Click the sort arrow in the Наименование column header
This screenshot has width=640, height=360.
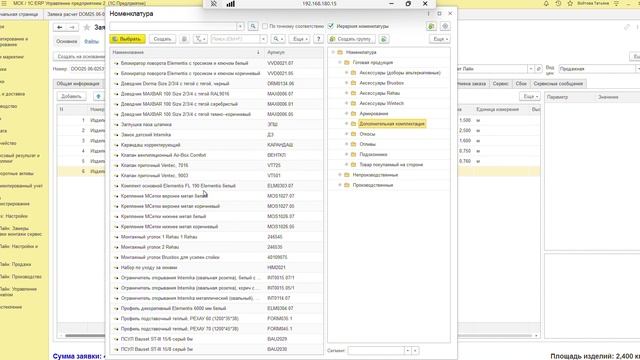258,52
